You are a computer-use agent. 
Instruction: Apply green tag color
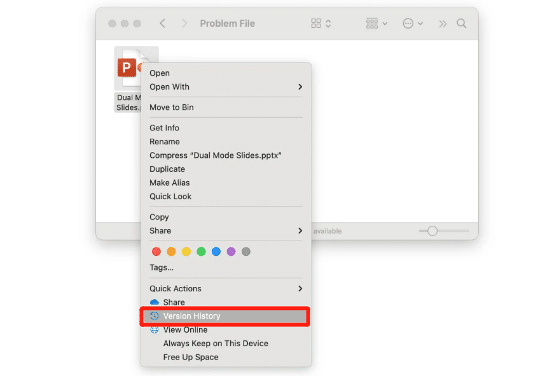click(201, 252)
